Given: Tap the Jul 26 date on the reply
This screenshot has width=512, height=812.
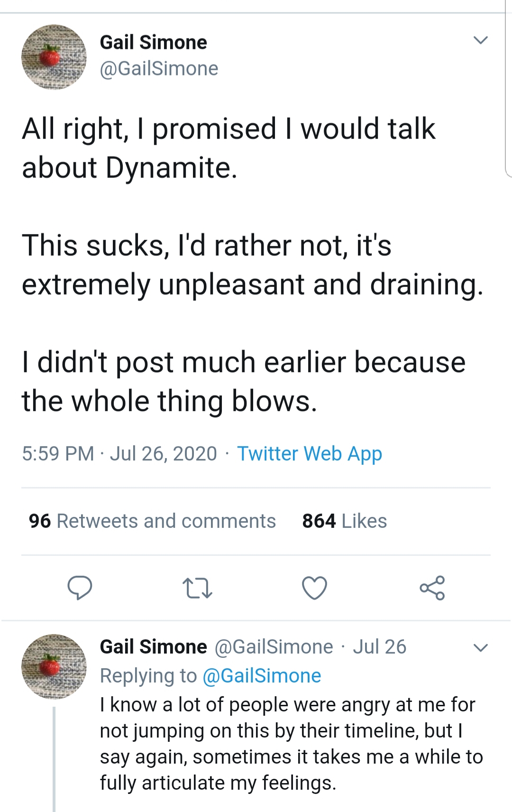Looking at the screenshot, I should pos(379,647).
